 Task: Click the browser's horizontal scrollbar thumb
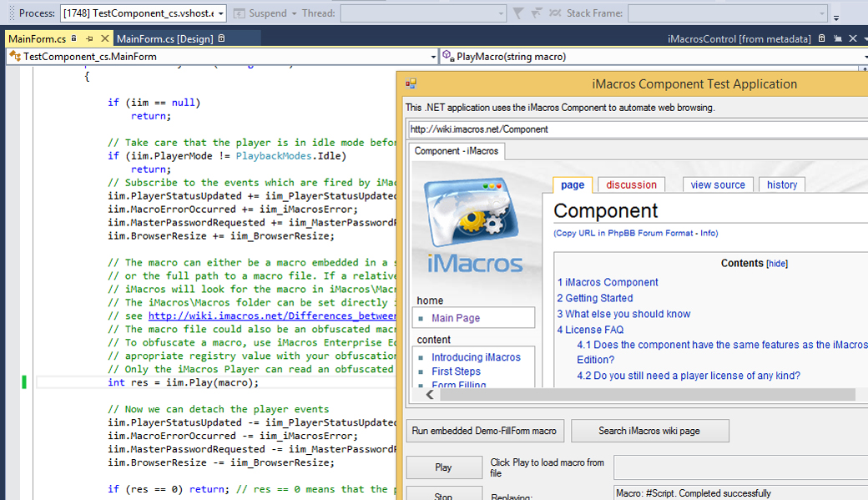point(648,395)
